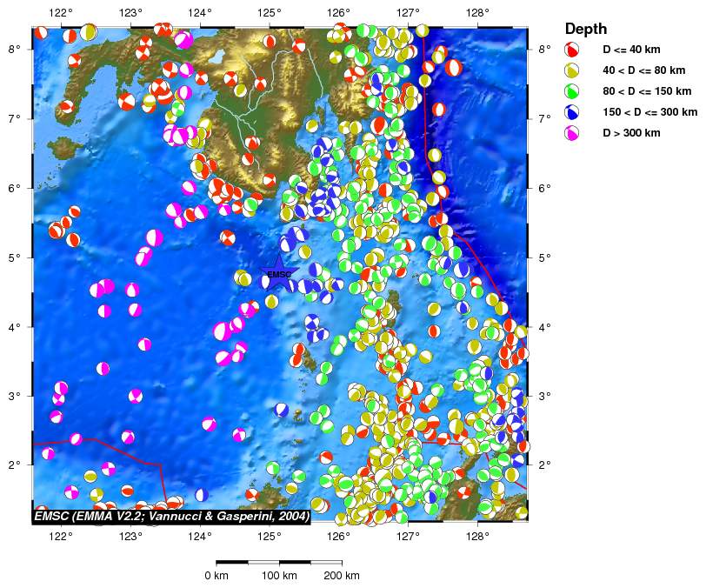Click the '150 < D <= 300 km' legend label

click(649, 112)
